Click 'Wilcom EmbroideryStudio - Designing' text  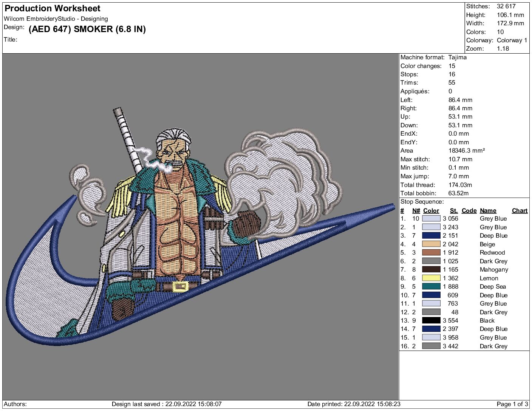tap(56, 19)
